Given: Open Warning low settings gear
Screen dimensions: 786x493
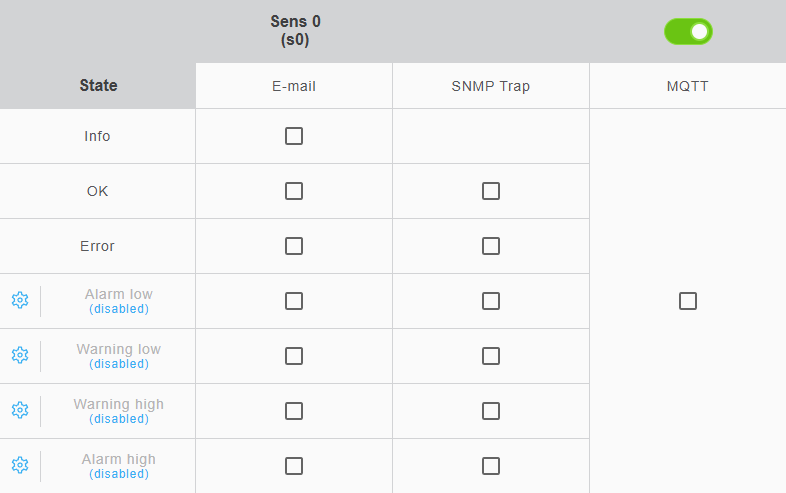Looking at the screenshot, I should (x=20, y=355).
